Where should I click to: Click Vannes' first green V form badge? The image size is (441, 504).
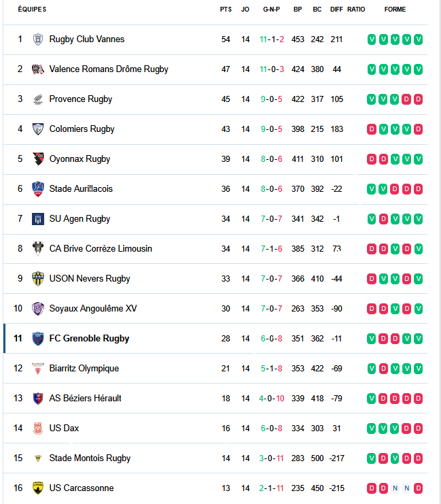tap(372, 39)
